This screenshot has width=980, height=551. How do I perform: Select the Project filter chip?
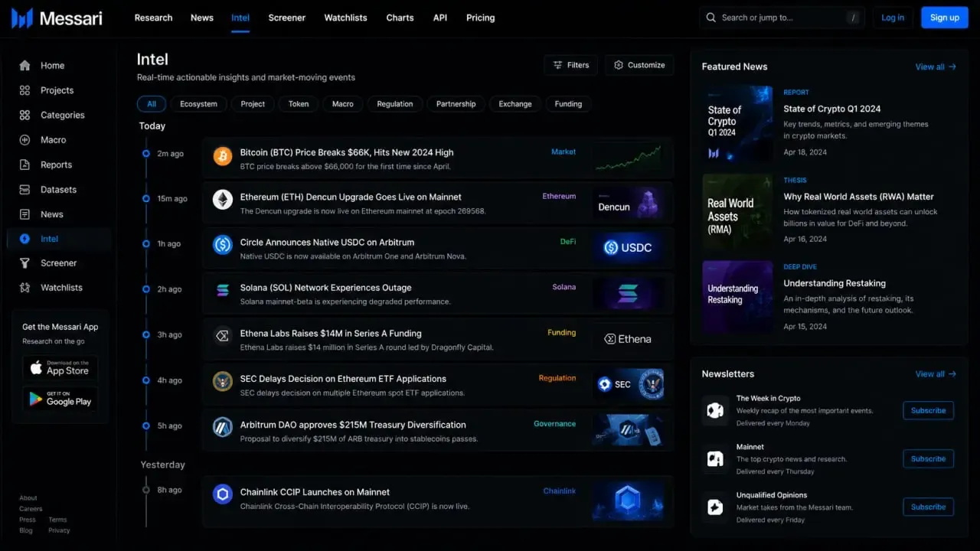point(253,104)
